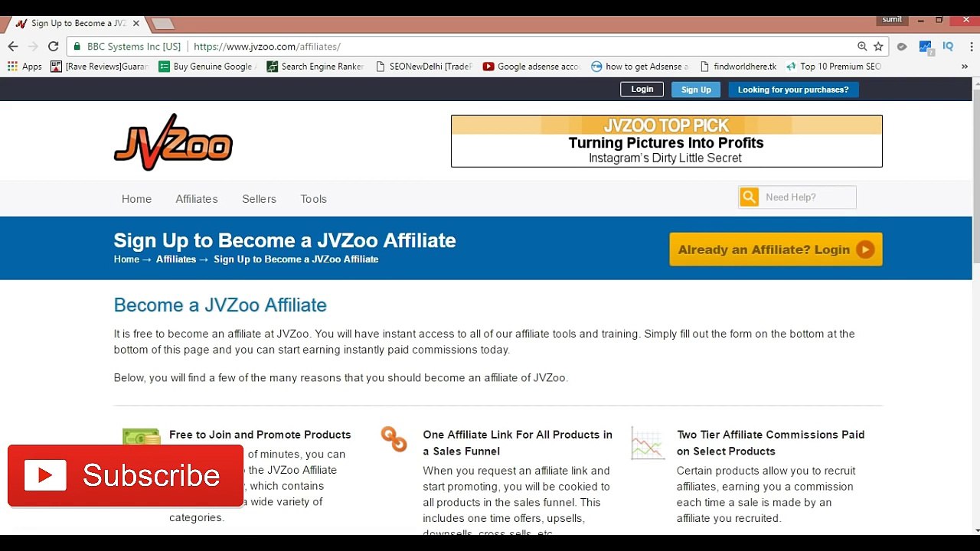Open the how to get Adsense bookmark
The height and width of the screenshot is (551, 980).
tap(640, 67)
